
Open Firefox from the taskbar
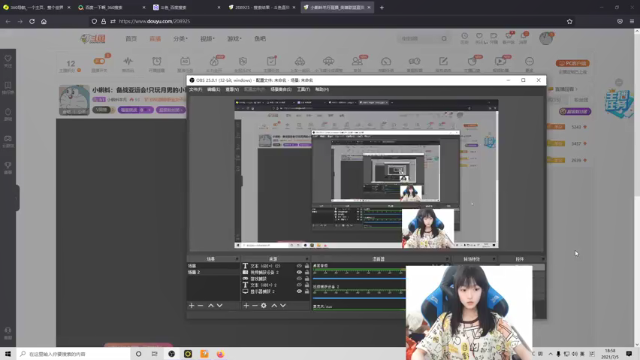click(x=220, y=354)
